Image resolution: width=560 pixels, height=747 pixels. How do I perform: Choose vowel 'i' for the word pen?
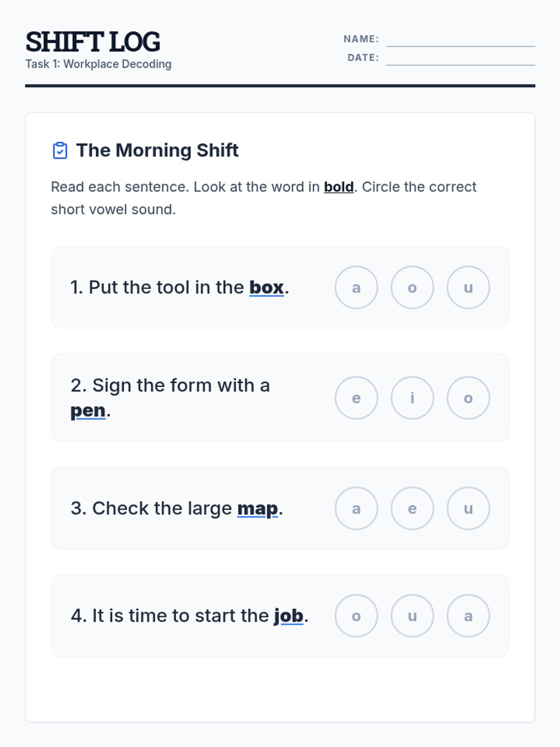click(x=412, y=398)
